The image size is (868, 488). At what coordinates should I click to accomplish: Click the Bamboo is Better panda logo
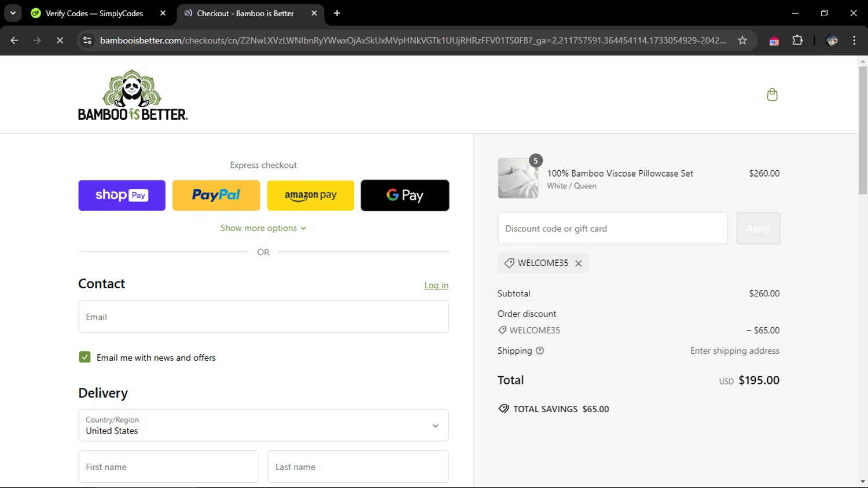133,95
